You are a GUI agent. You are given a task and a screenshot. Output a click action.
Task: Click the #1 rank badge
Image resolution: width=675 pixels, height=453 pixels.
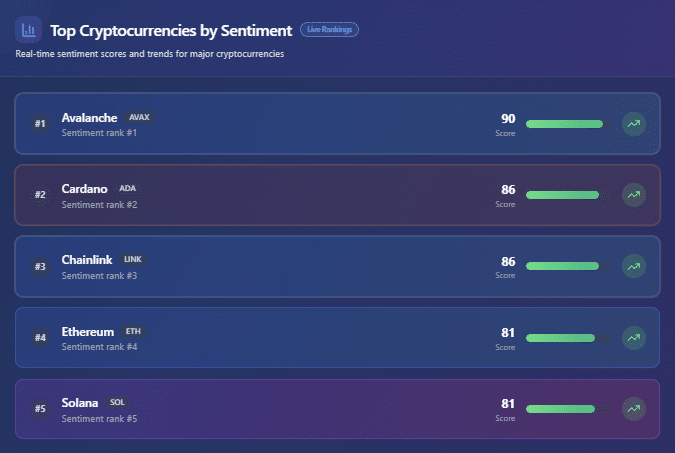40,124
